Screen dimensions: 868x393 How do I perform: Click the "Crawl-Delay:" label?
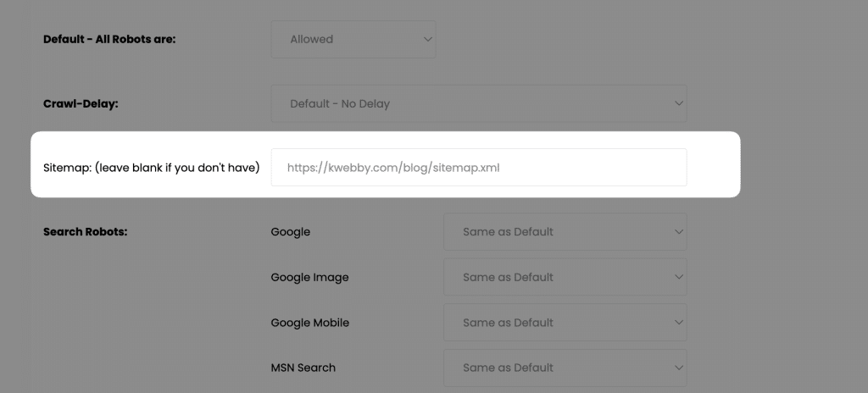[x=81, y=103]
